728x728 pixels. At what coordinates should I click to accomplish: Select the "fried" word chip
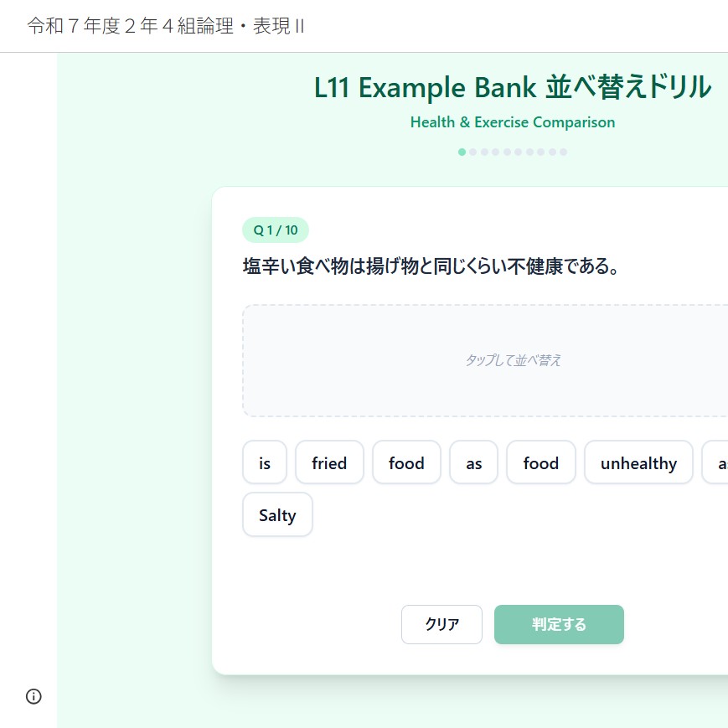(329, 463)
